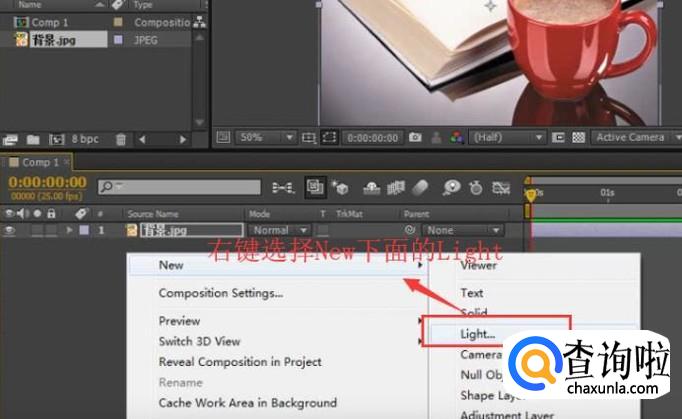Click the new folder icon in Project panel

(34, 139)
